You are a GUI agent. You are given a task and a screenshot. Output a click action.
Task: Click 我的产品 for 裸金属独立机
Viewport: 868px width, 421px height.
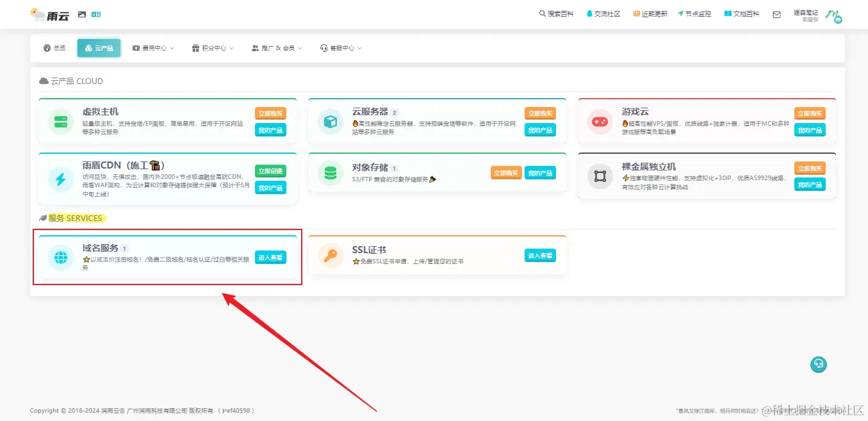(810, 185)
